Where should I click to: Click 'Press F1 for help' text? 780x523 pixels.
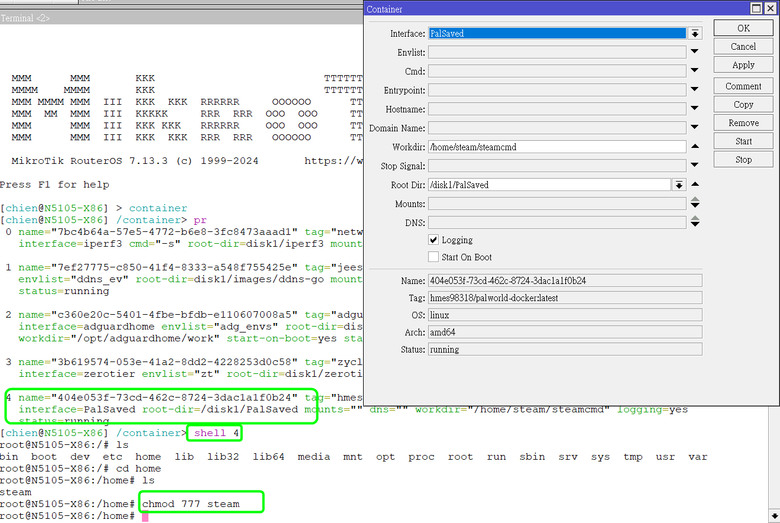(54, 185)
